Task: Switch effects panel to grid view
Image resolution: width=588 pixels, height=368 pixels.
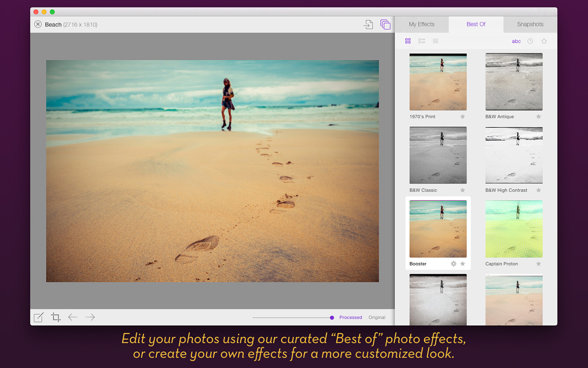Action: (x=408, y=41)
